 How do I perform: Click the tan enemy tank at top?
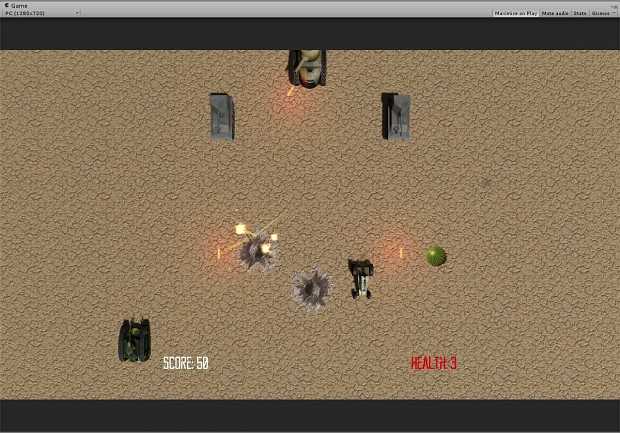pos(307,68)
